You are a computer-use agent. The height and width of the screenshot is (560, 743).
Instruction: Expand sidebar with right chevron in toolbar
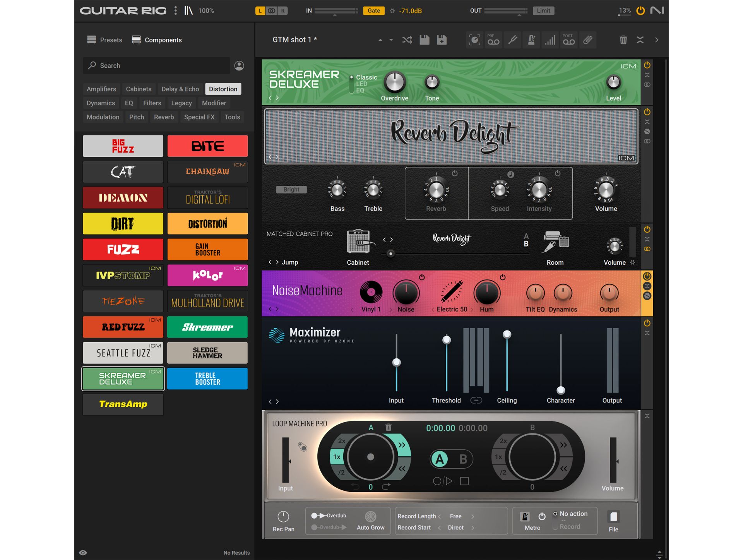click(657, 40)
